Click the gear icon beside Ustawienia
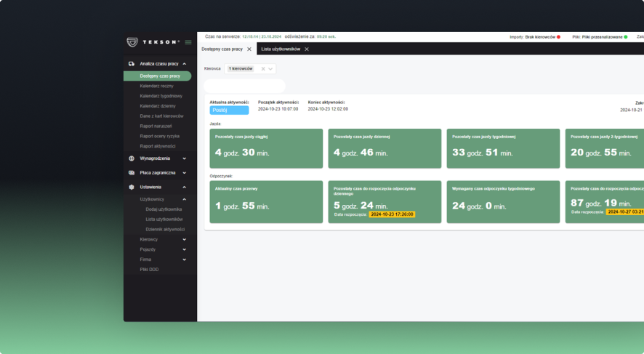The image size is (644, 354). tap(132, 187)
